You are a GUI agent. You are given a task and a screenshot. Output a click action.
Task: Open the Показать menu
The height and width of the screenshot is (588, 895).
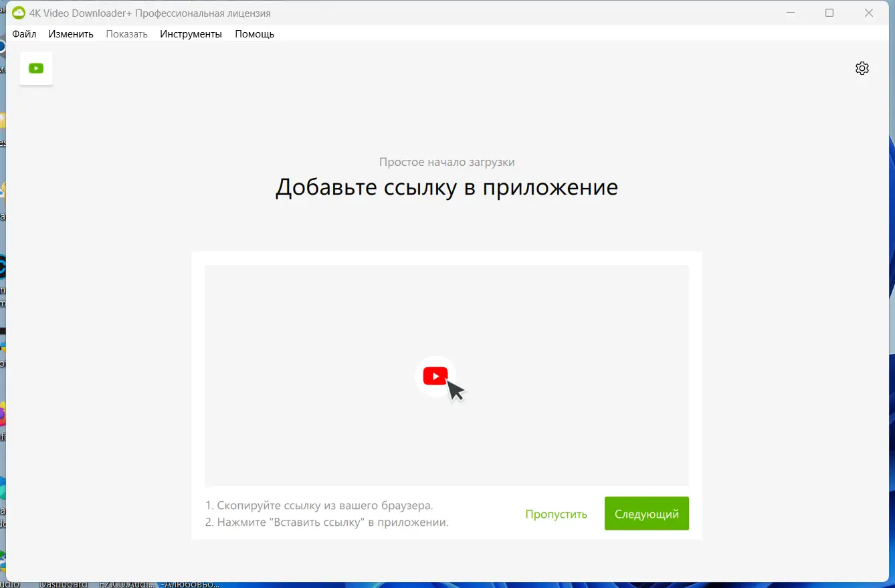click(x=126, y=34)
